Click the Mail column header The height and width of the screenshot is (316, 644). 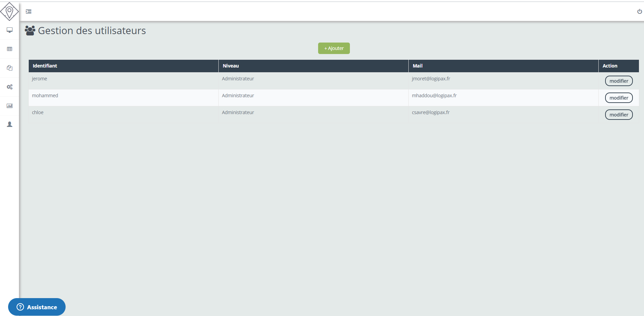pyautogui.click(x=417, y=66)
